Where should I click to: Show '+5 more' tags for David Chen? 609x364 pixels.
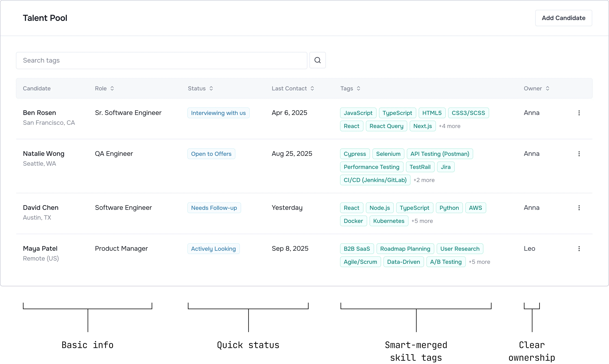pyautogui.click(x=422, y=221)
